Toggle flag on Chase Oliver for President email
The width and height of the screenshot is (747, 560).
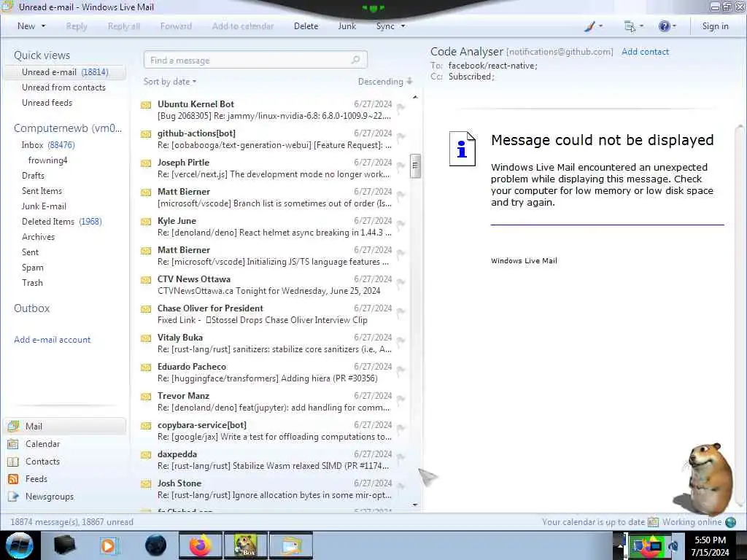[x=400, y=312]
